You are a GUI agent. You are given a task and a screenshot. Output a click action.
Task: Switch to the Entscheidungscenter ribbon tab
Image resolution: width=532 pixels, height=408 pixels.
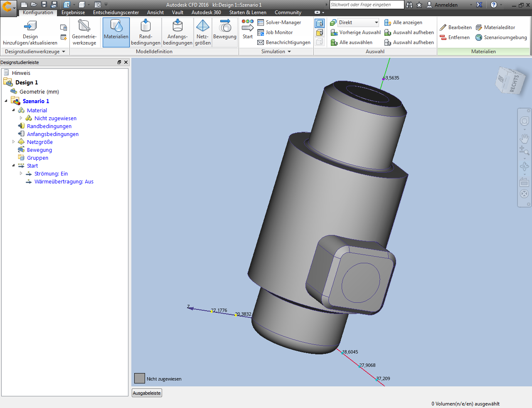[x=116, y=12]
